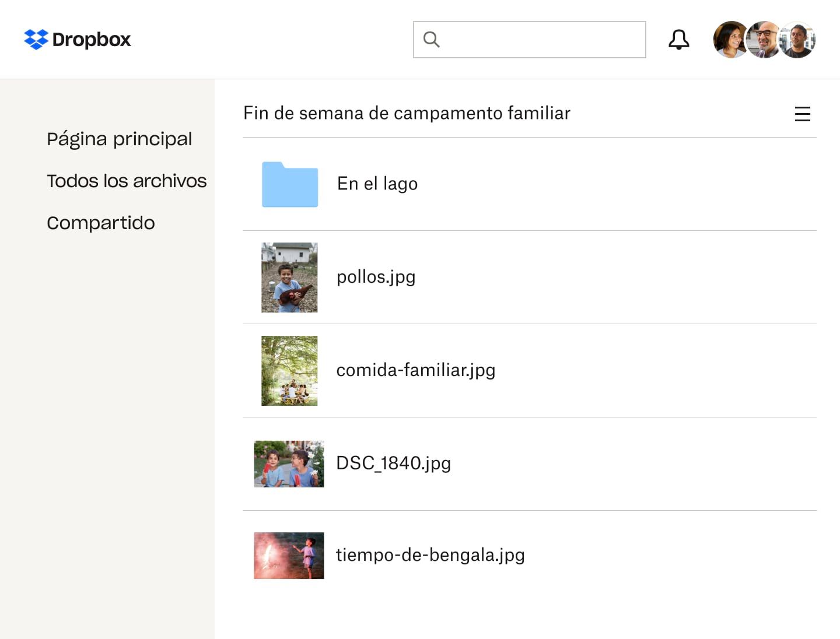Click the Dropbox logo icon

coord(35,40)
